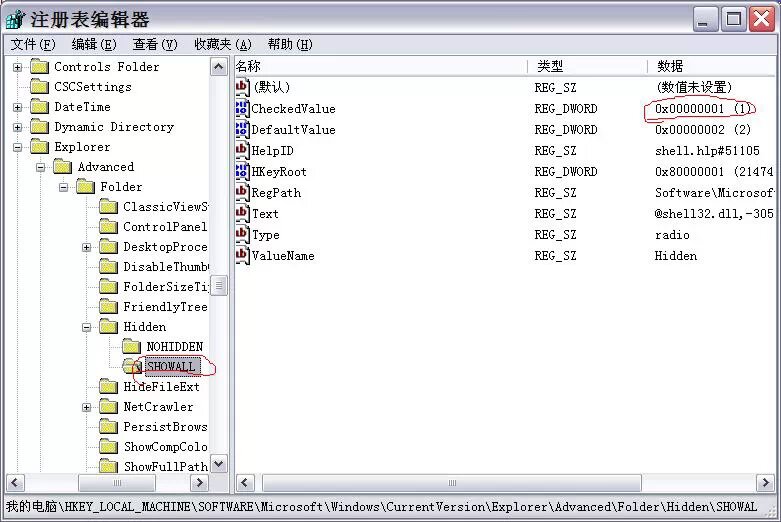Viewport: 781px width, 522px height.
Task: Expand the Controls Folder key
Action: tap(17, 67)
